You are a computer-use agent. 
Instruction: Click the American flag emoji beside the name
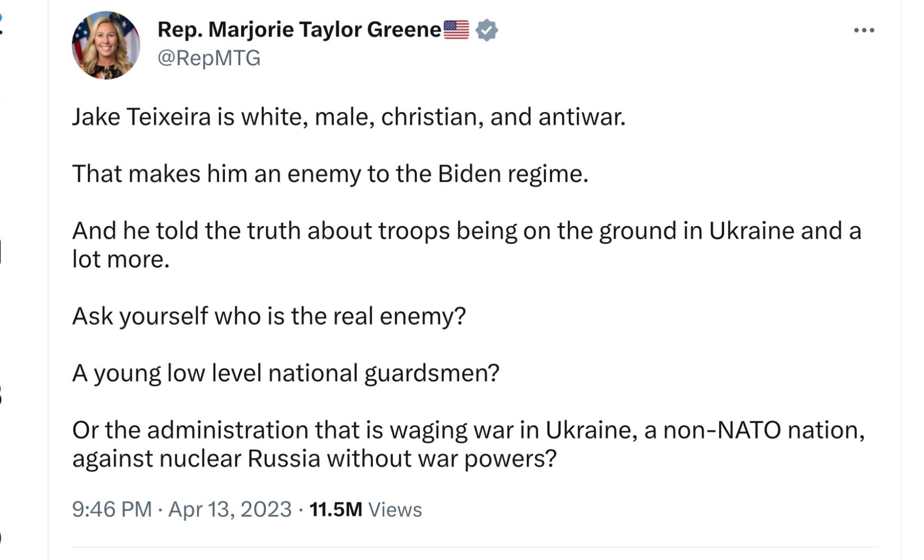[x=456, y=30]
